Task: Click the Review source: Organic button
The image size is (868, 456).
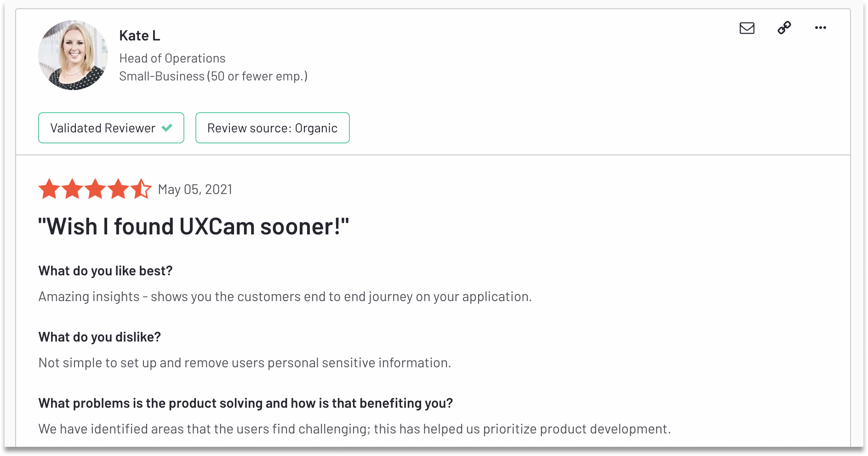Action: (x=272, y=128)
